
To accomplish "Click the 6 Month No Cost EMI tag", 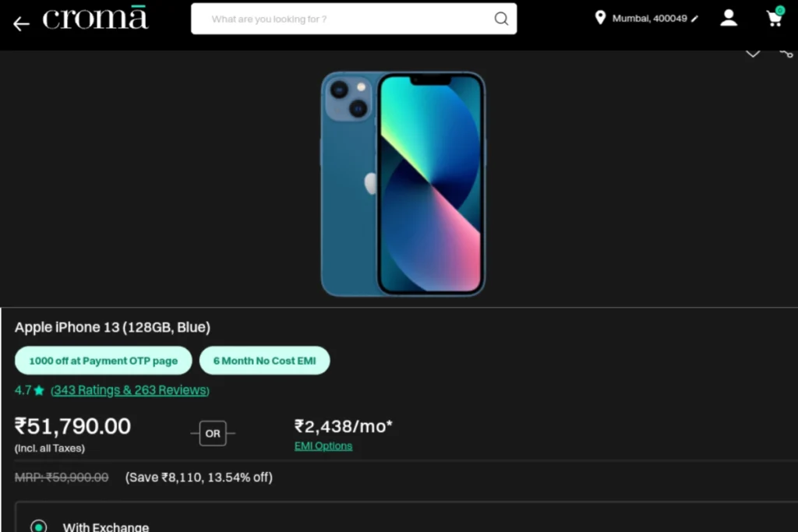I will 265,361.
